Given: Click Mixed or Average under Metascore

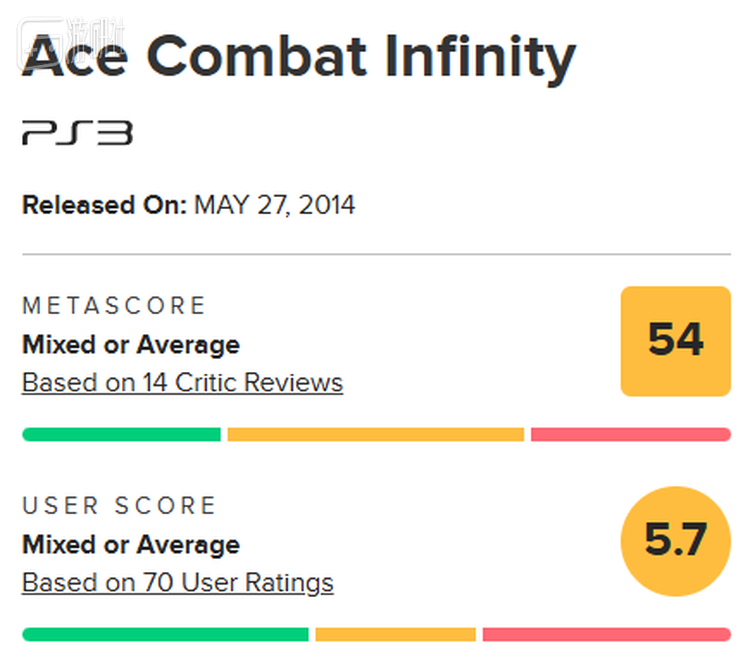Looking at the screenshot, I should click(x=131, y=345).
